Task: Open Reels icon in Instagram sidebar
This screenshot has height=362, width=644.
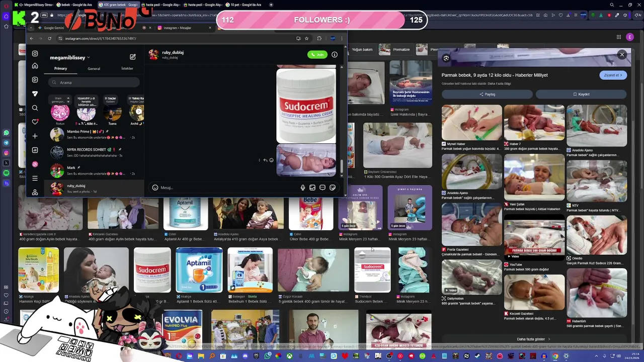Action: pos(35,79)
